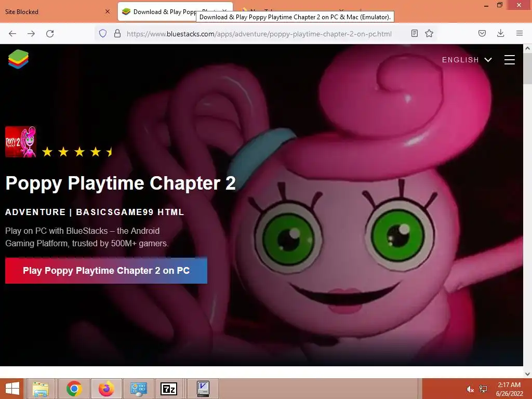
Task: Save page to Pocket icon
Action: (482, 33)
